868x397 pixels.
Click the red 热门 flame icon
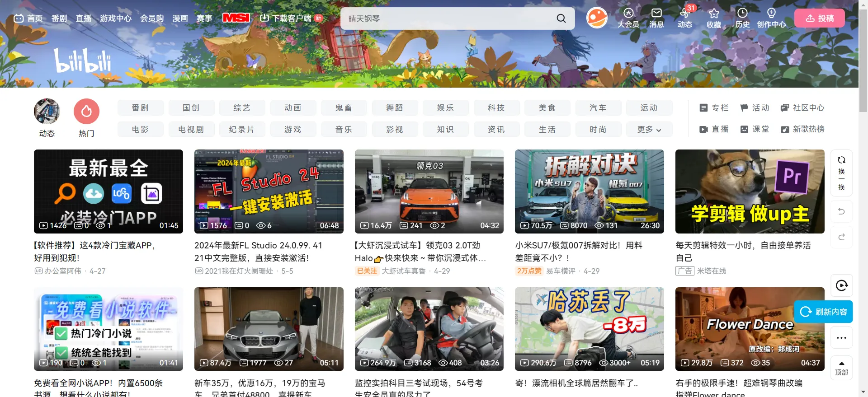pyautogui.click(x=86, y=112)
